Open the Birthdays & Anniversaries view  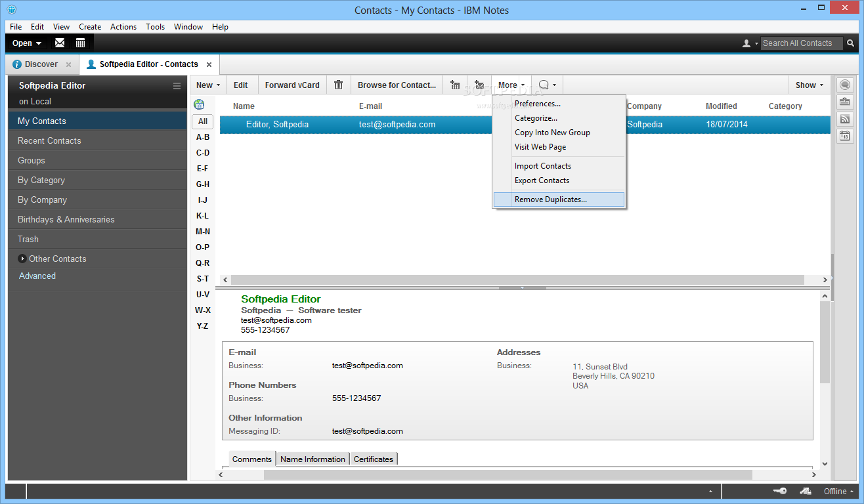pyautogui.click(x=98, y=219)
